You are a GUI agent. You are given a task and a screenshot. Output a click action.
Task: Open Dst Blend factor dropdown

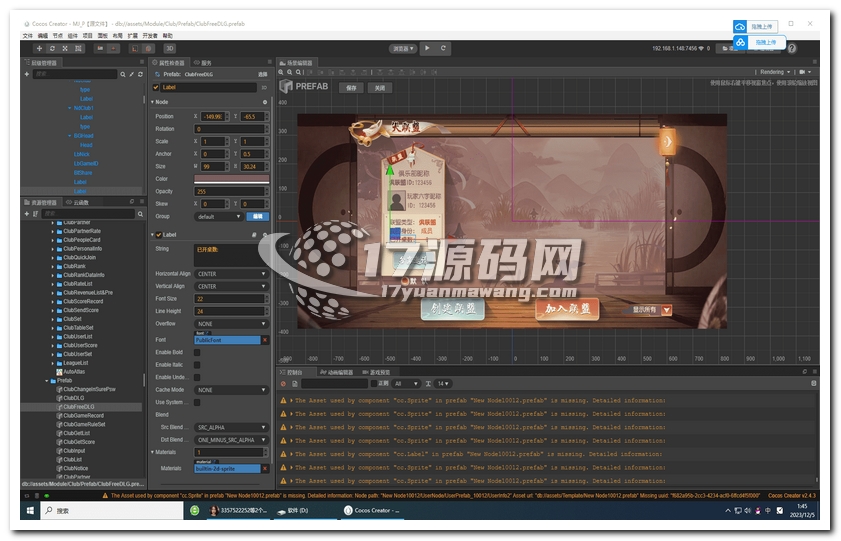(231, 440)
